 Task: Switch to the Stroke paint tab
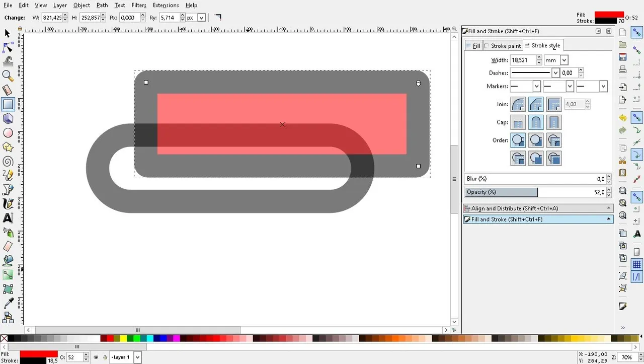coord(503,46)
